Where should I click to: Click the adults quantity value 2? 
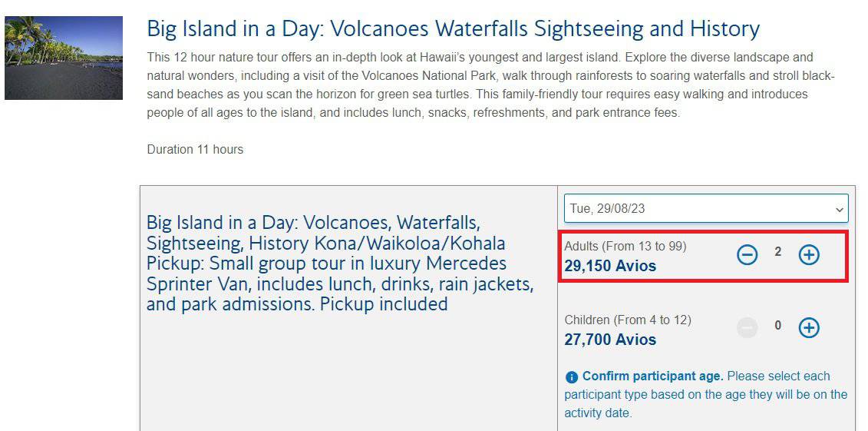777,252
